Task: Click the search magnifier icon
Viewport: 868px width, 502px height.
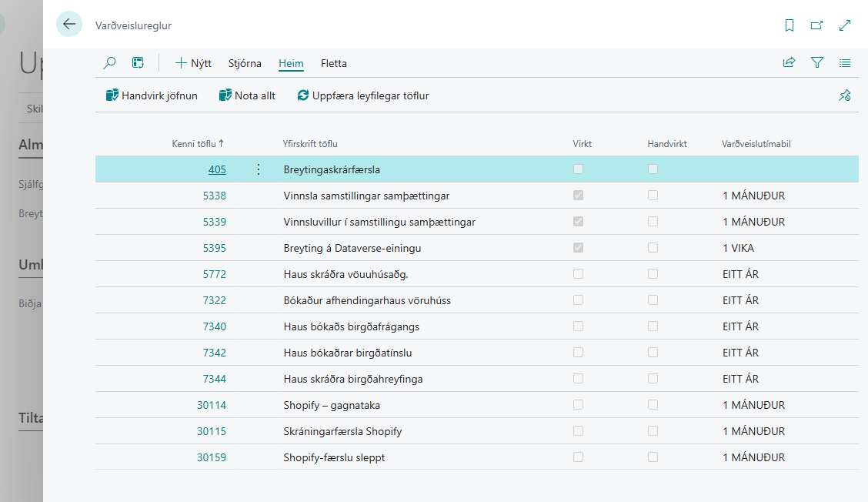Action: (x=109, y=63)
